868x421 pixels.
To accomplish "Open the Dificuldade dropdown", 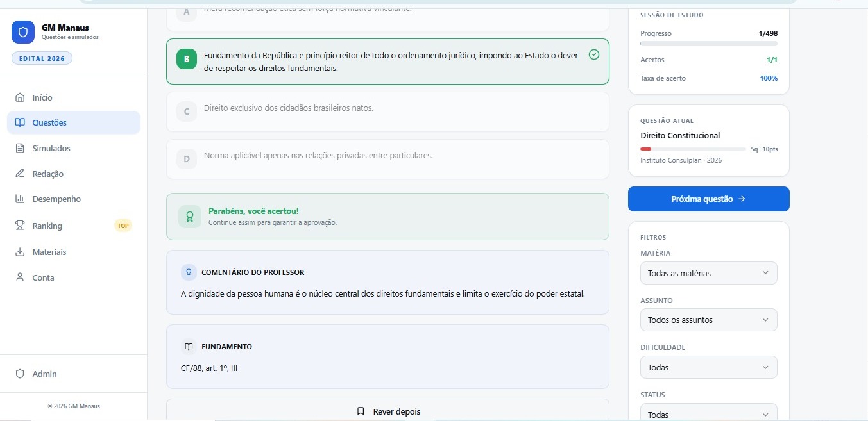I will (708, 367).
